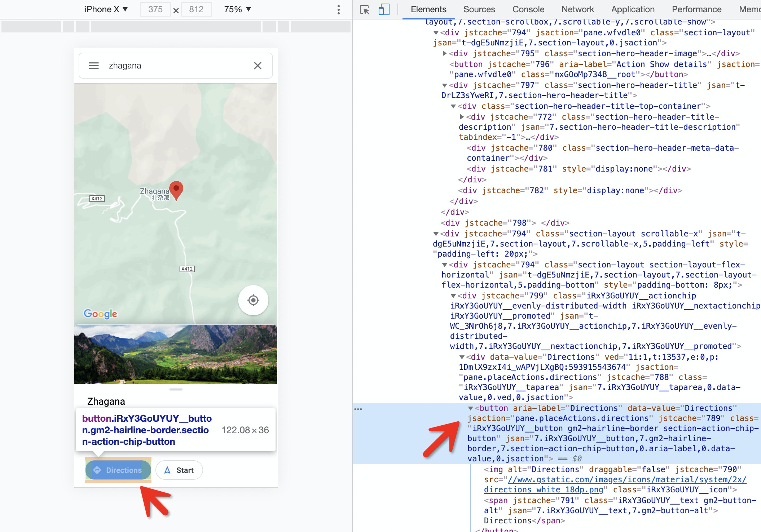Click the red map pin marker
The width and height of the screenshot is (761, 532).
pos(176,190)
